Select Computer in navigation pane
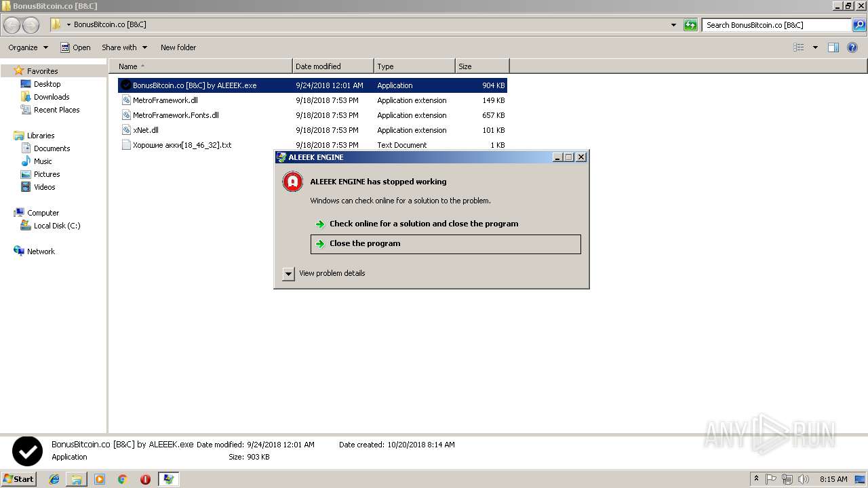 coord(43,213)
